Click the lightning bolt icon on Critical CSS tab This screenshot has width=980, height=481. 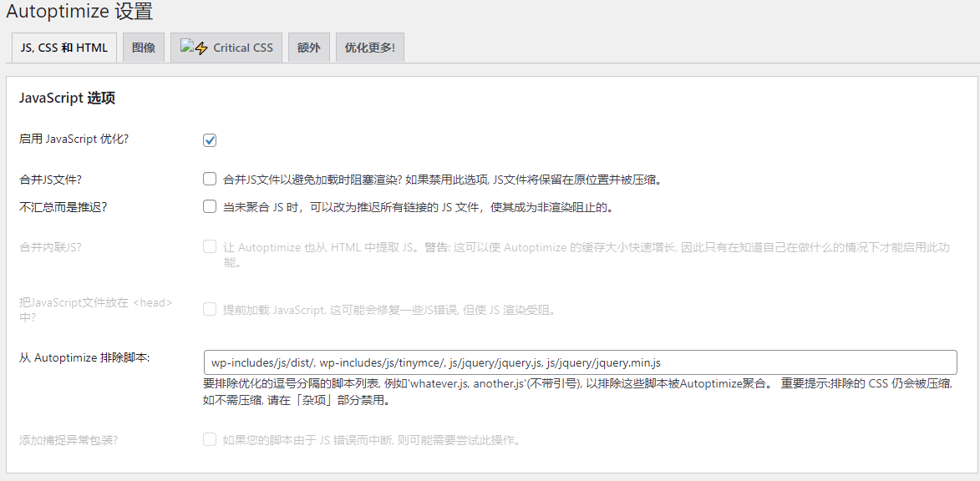click(x=201, y=48)
